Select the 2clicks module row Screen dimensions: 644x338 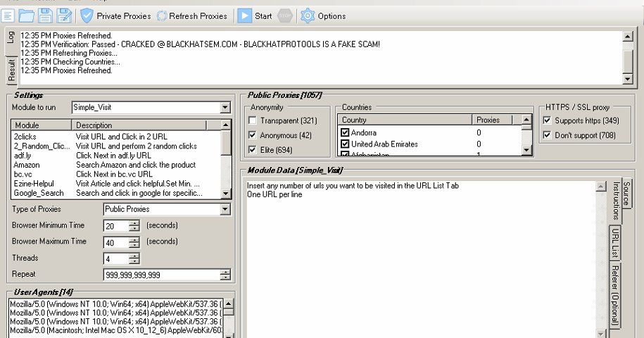tap(116, 137)
